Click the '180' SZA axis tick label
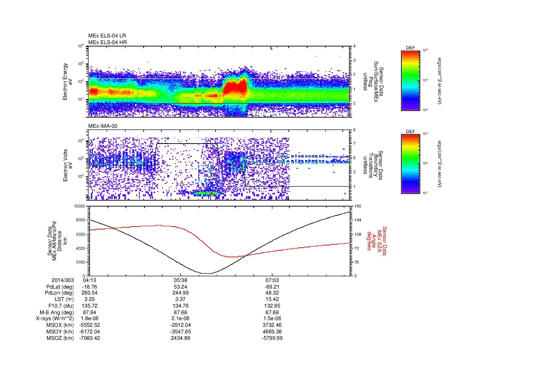Screen dimensions: 555x392 coord(358,206)
